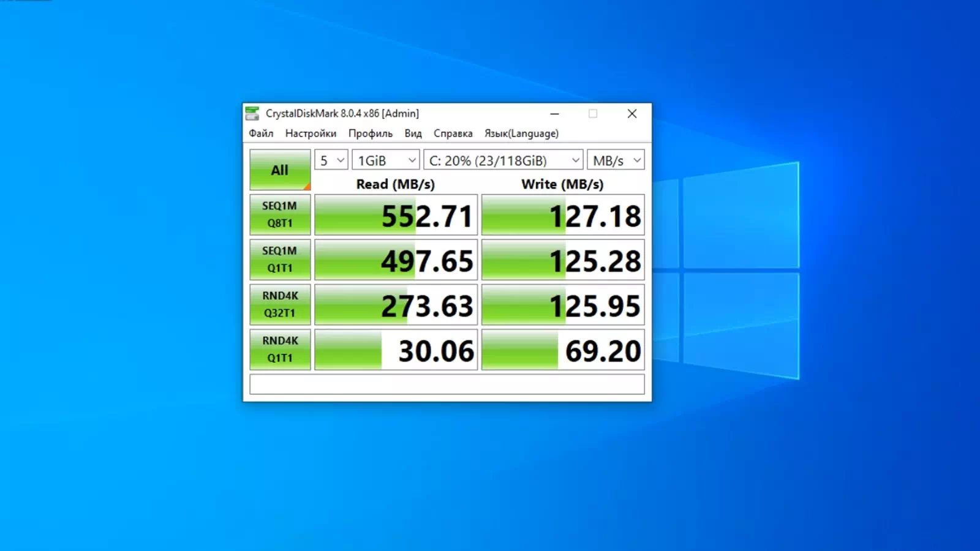980x551 pixels.
Task: Open the Файл menu
Action: point(261,133)
